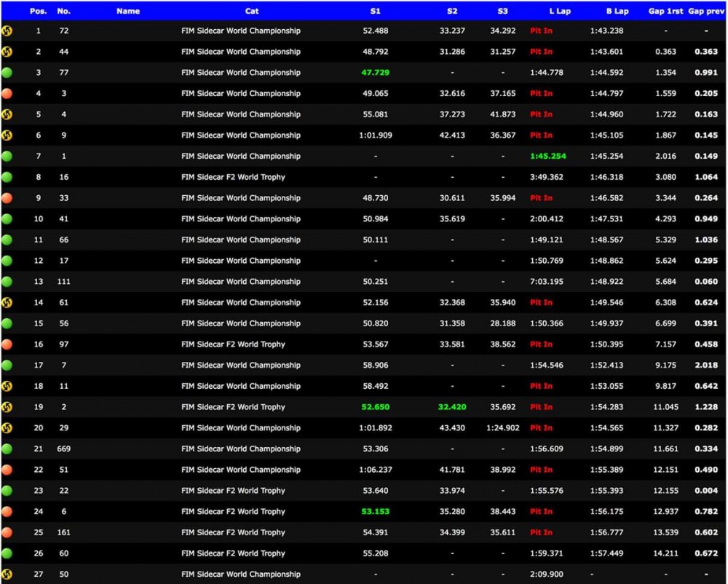Click the orange status dot for position 22
This screenshot has width=728, height=584.
coord(7,470)
